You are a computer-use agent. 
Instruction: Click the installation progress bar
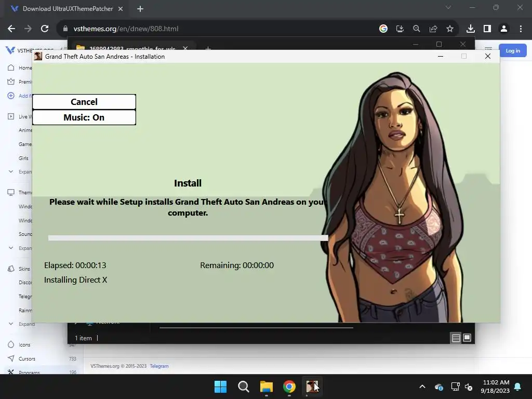(x=188, y=238)
